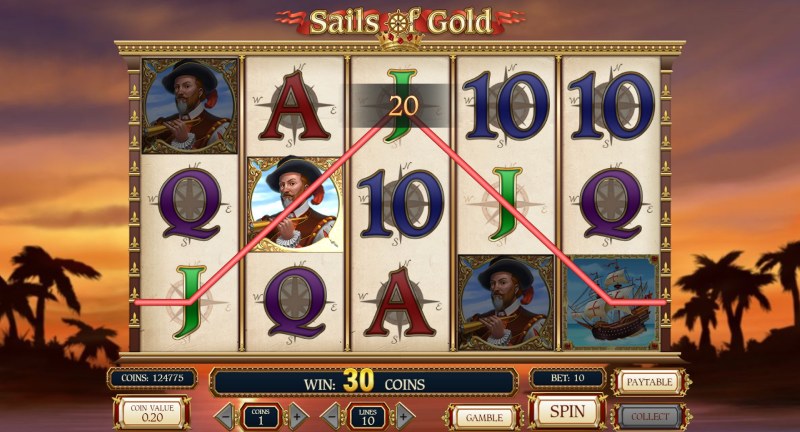The width and height of the screenshot is (800, 432).
Task: Click the 20 payline win label
Action: (403, 106)
